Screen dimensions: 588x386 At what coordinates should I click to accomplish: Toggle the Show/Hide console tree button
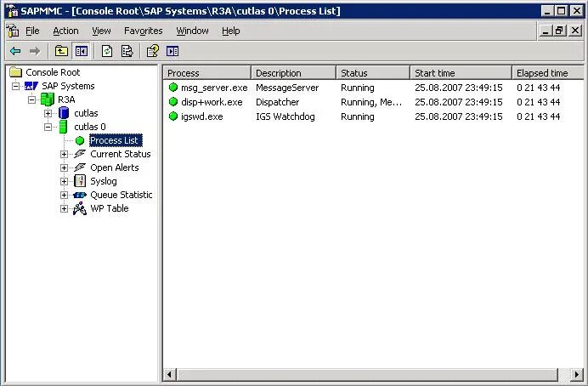[x=82, y=51]
